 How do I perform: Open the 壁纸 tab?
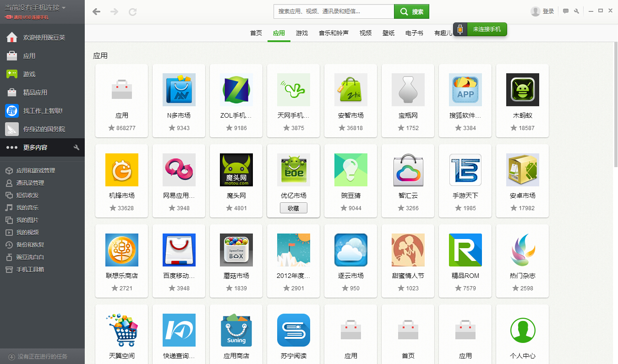coord(388,33)
